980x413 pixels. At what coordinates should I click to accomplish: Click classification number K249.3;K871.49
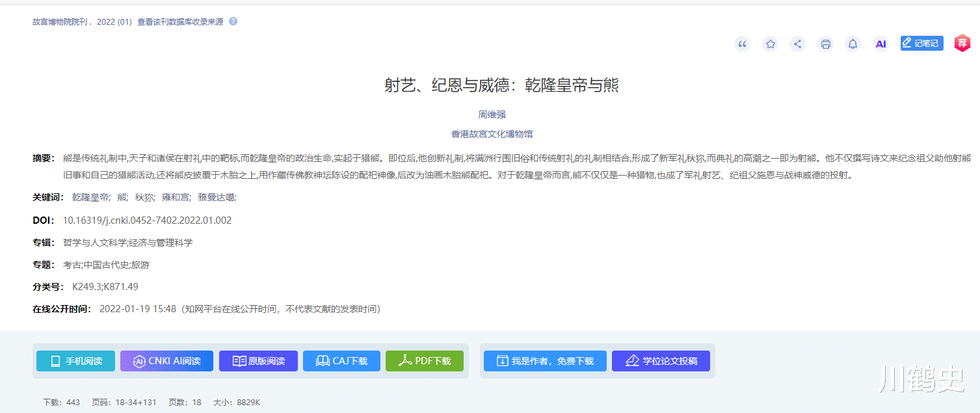click(x=105, y=287)
